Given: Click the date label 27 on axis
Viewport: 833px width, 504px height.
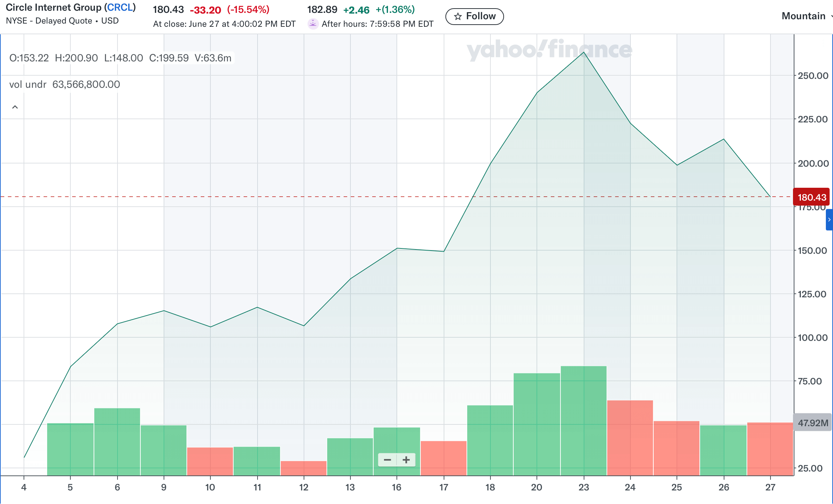Looking at the screenshot, I should (x=770, y=487).
